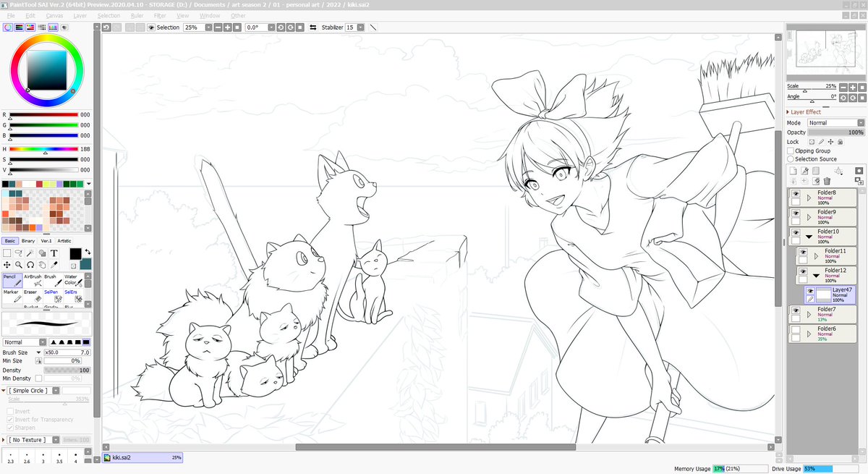868x474 pixels.
Task: Select the Hand pan tool
Action: tap(42, 265)
